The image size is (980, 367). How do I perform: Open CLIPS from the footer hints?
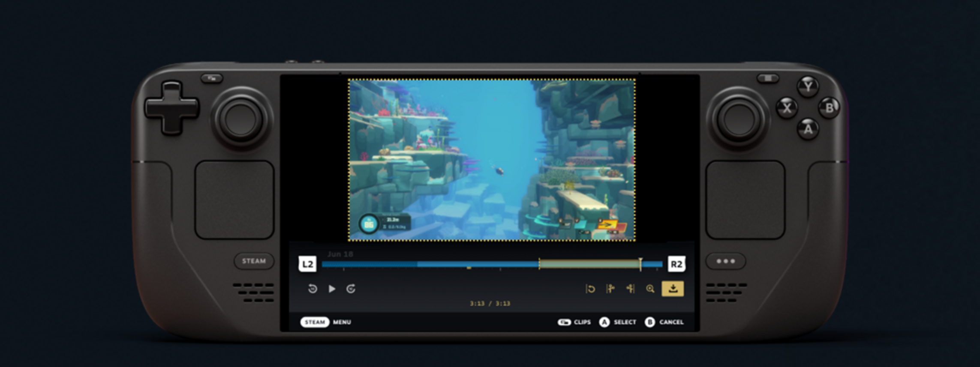574,322
